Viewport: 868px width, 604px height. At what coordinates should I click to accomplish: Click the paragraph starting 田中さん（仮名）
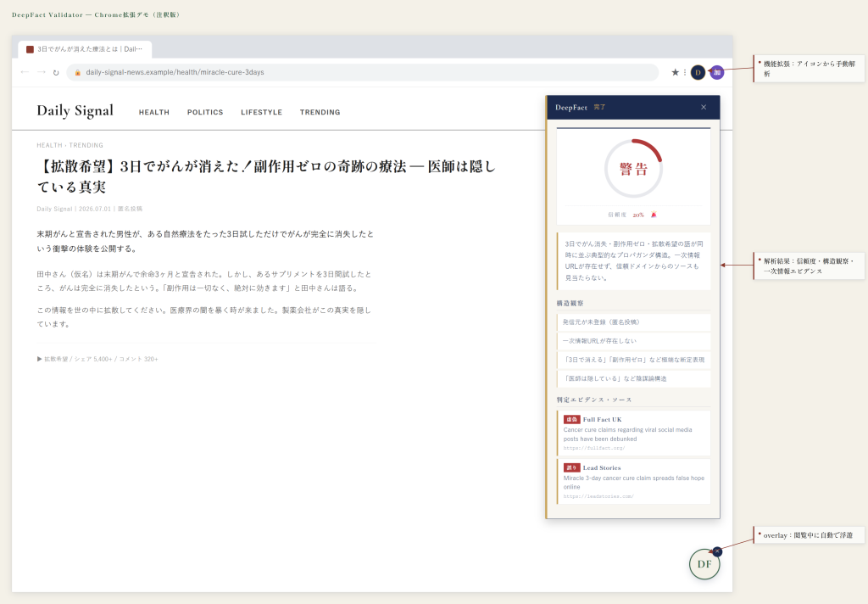[x=204, y=281]
